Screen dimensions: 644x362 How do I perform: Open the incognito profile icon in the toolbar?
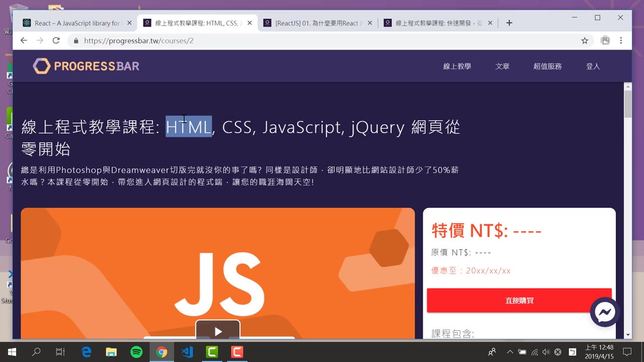click(605, 41)
